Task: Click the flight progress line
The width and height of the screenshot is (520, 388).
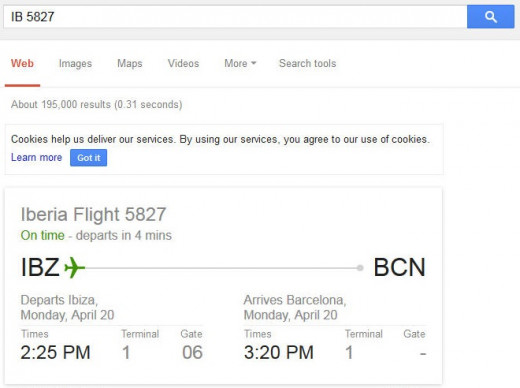Action: point(221,268)
